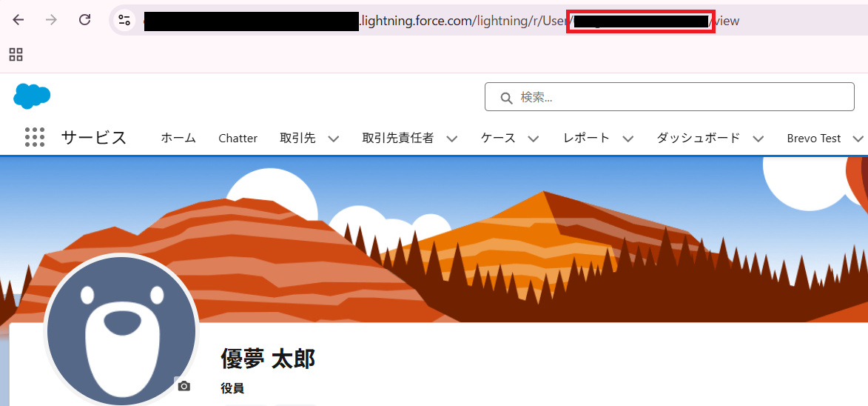The image size is (868, 406).
Task: Click the bear profile avatar picture
Action: point(121,330)
